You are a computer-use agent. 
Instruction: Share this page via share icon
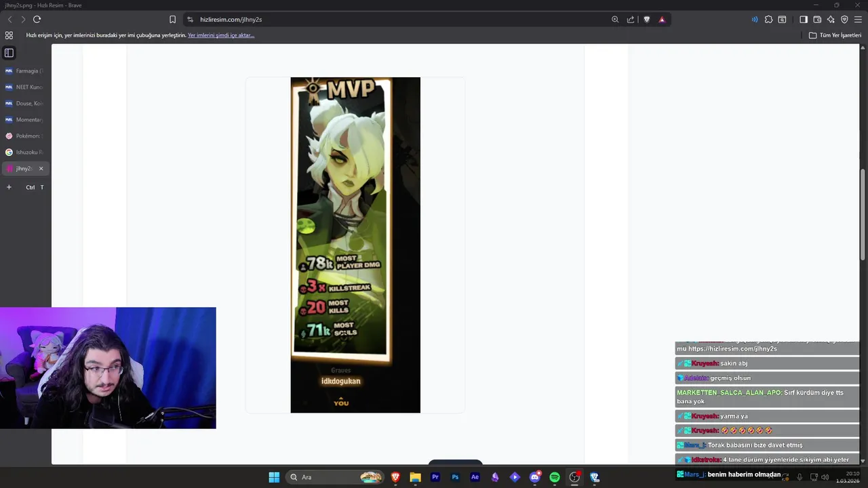631,20
